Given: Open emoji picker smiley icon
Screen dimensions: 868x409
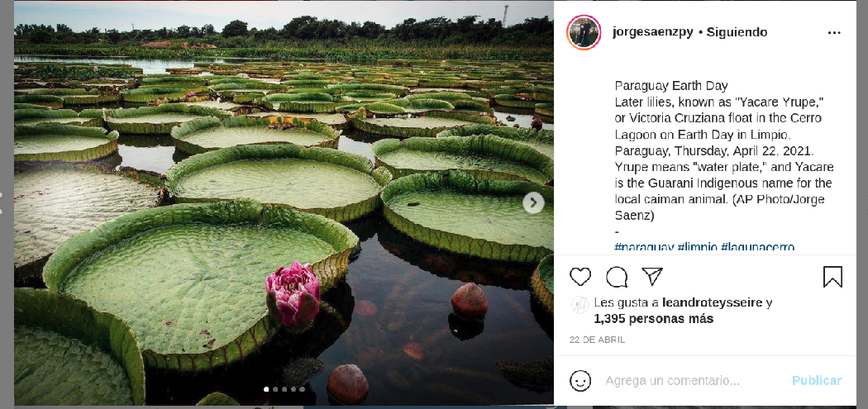Looking at the screenshot, I should 580,381.
